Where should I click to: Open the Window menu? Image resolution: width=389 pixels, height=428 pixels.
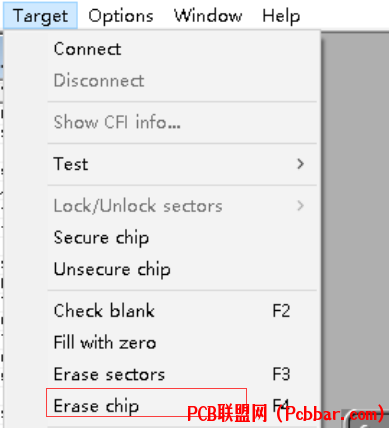[208, 16]
